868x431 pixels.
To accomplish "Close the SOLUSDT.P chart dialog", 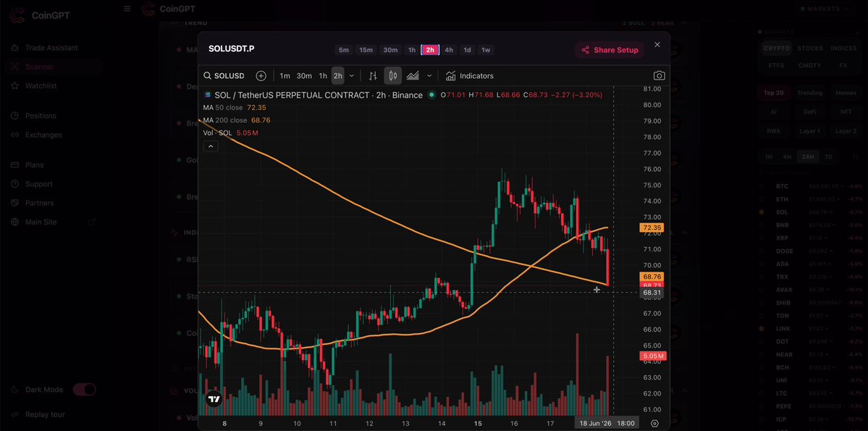I will click(657, 45).
